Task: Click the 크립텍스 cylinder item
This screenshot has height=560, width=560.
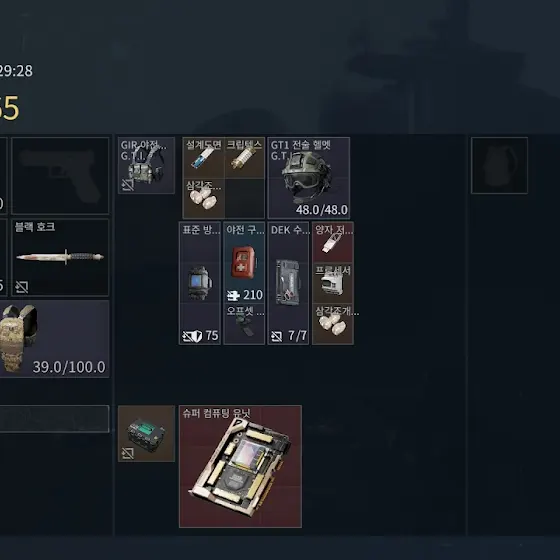Action: pos(245,158)
